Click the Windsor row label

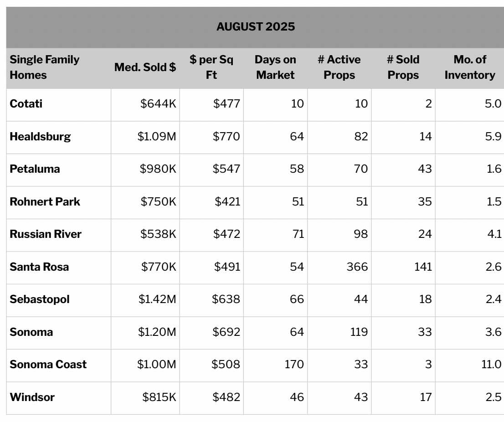[32, 397]
